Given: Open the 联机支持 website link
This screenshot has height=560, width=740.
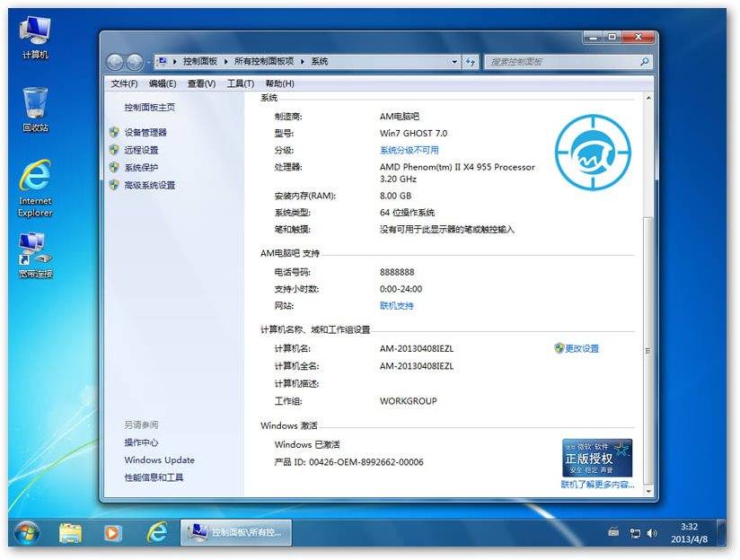Looking at the screenshot, I should (x=396, y=306).
